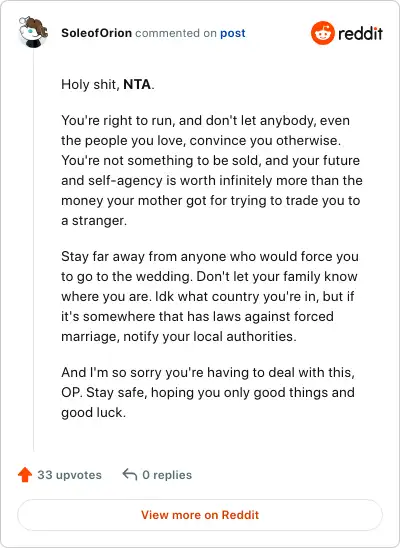Screen dimensions: 400x548
Task: Click the SoleofOrion user avatar
Action: coord(33,32)
